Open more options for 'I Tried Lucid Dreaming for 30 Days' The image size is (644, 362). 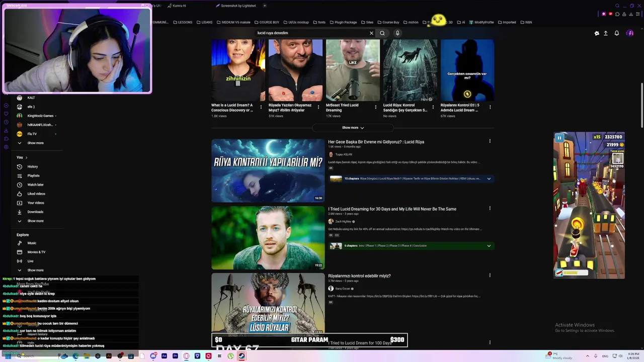click(x=490, y=208)
